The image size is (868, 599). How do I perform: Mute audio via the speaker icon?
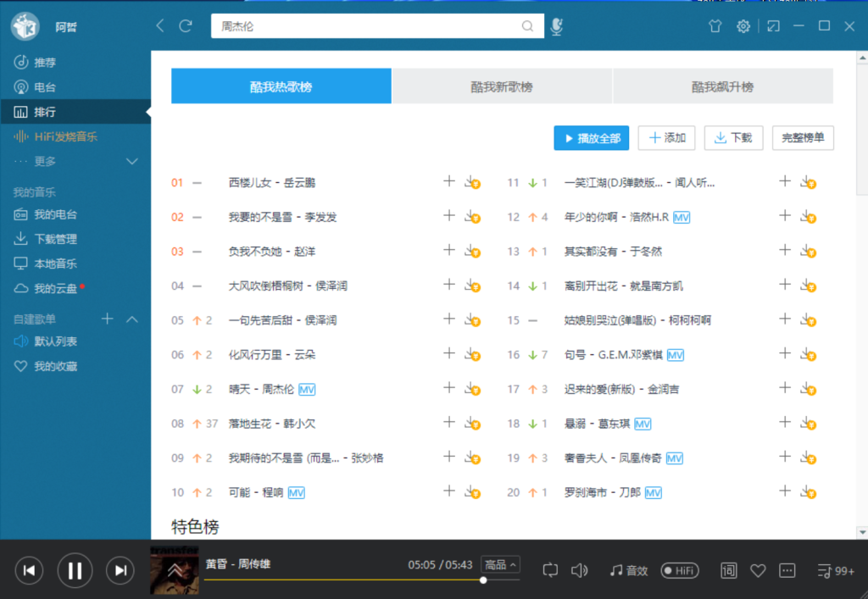pyautogui.click(x=578, y=570)
